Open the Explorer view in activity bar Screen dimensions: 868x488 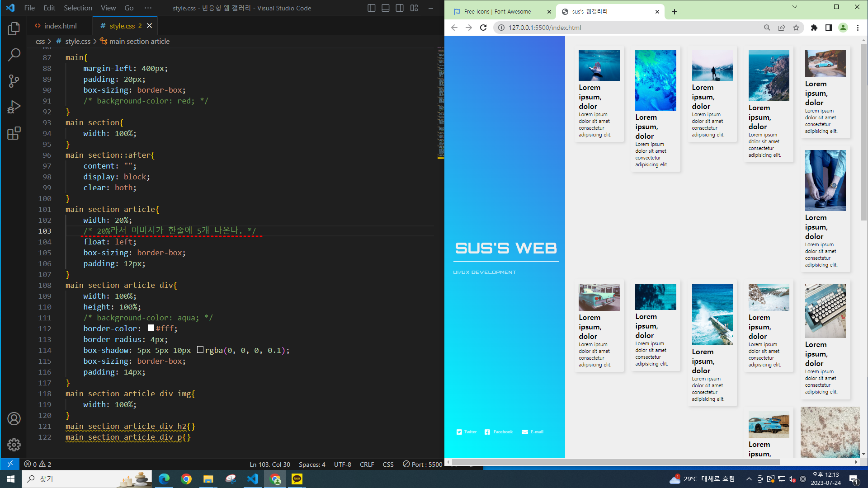pyautogui.click(x=14, y=29)
